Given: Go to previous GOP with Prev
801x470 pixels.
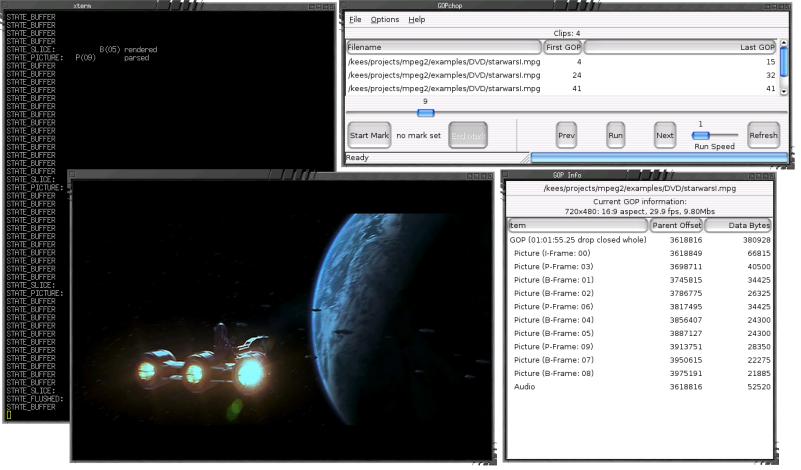Looking at the screenshot, I should (566, 135).
